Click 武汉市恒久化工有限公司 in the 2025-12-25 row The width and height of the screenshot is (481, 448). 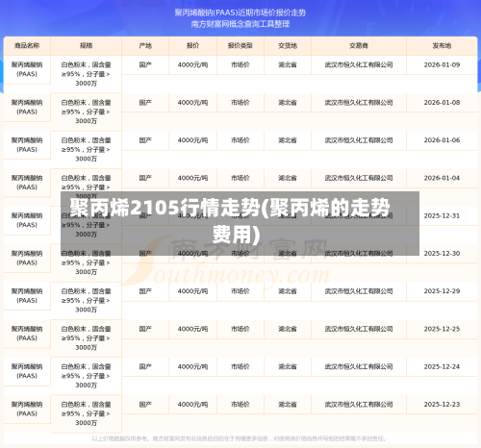pos(359,329)
